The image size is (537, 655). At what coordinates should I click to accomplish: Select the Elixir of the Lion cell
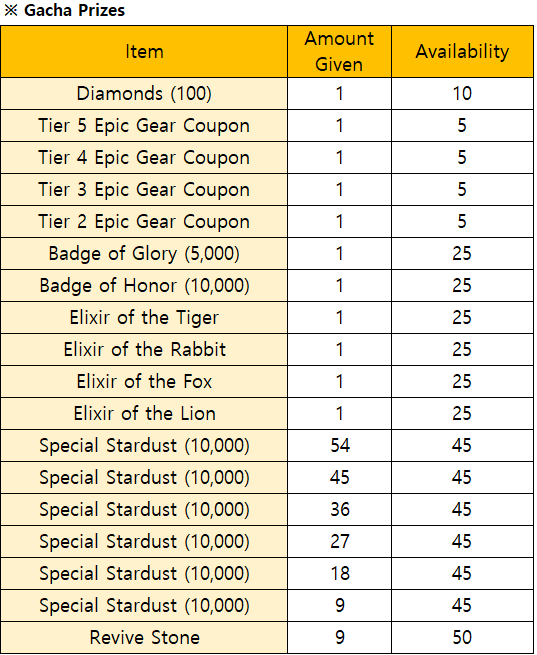tap(144, 414)
